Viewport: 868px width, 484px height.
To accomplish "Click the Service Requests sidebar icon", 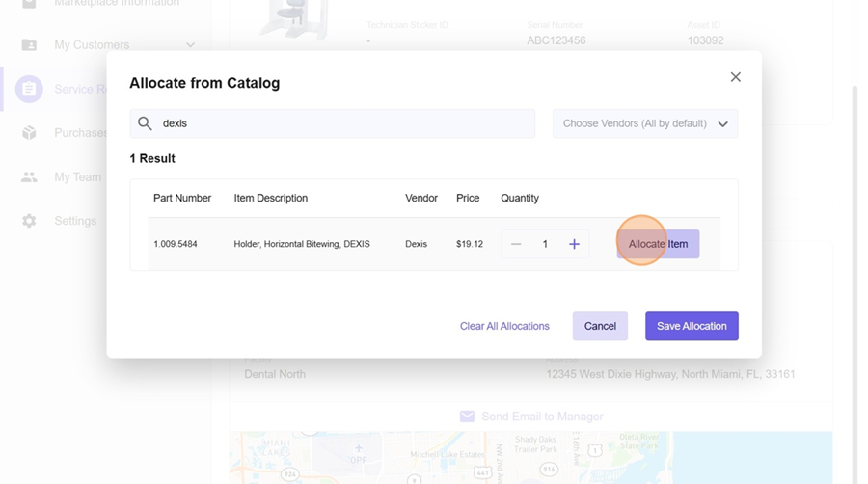I will click(x=29, y=90).
